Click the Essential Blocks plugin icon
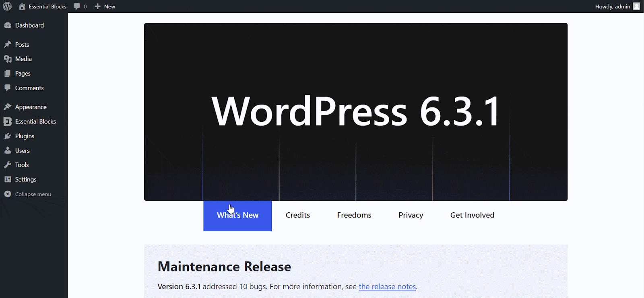644x298 pixels. pos(8,121)
